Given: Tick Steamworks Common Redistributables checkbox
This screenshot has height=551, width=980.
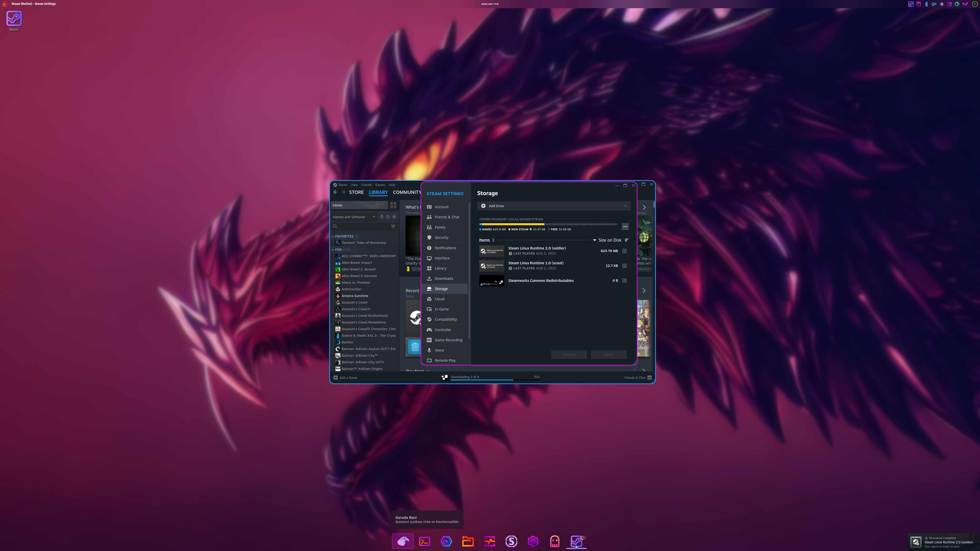Looking at the screenshot, I should pos(624,281).
